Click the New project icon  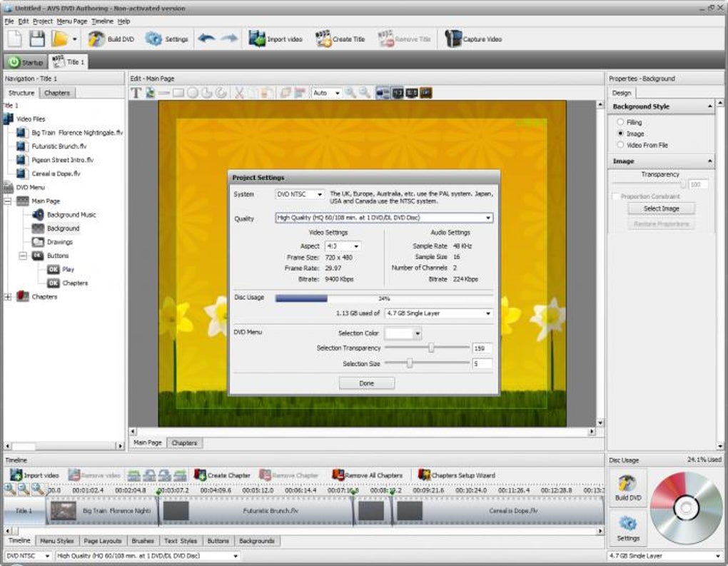(x=15, y=39)
